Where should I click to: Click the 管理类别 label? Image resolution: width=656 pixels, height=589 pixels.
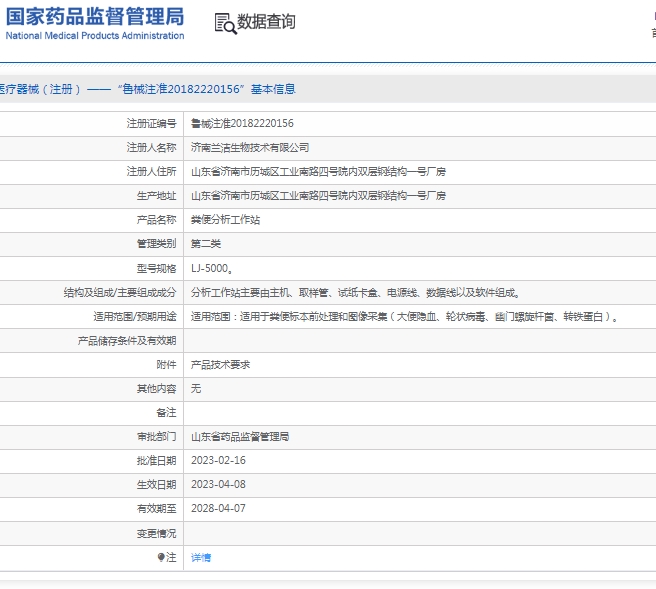click(156, 243)
